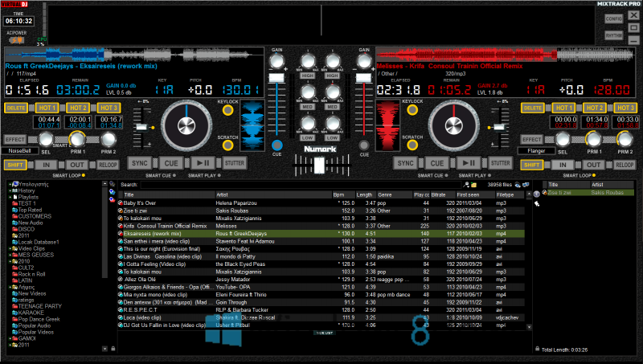Toggle SCRATCH mode on the right deck
Viewport: 643px width, 364px height.
click(x=412, y=145)
